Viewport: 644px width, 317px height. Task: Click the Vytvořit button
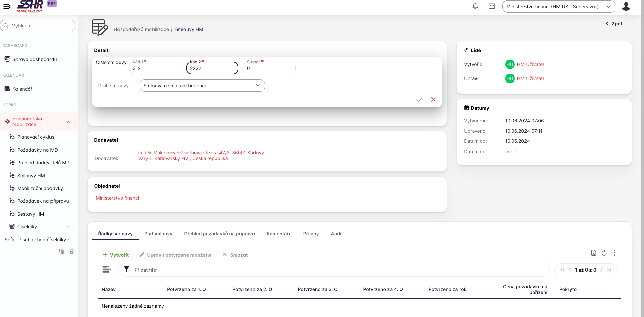[x=115, y=255]
